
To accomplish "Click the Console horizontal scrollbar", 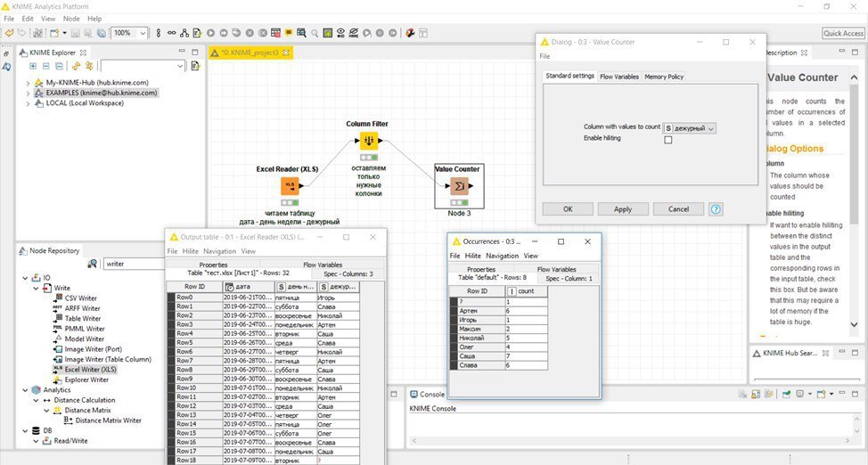I will coord(631,441).
